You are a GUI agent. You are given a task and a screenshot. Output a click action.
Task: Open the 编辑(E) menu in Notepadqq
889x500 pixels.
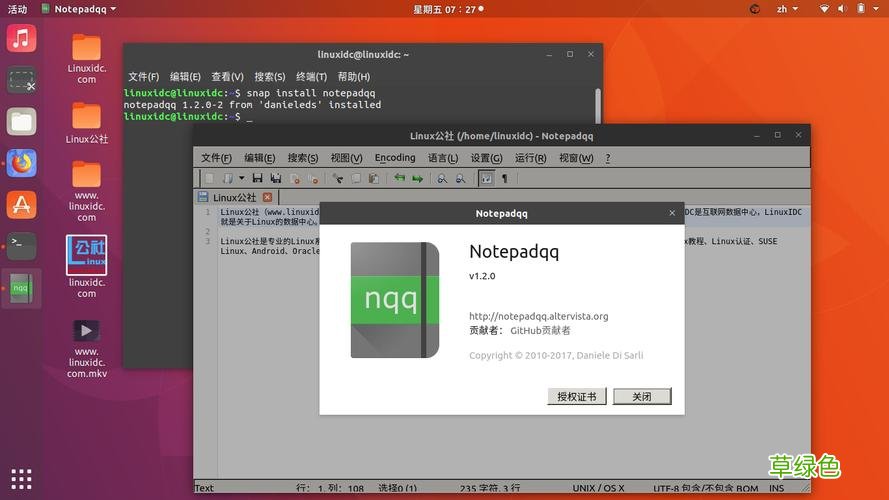260,158
